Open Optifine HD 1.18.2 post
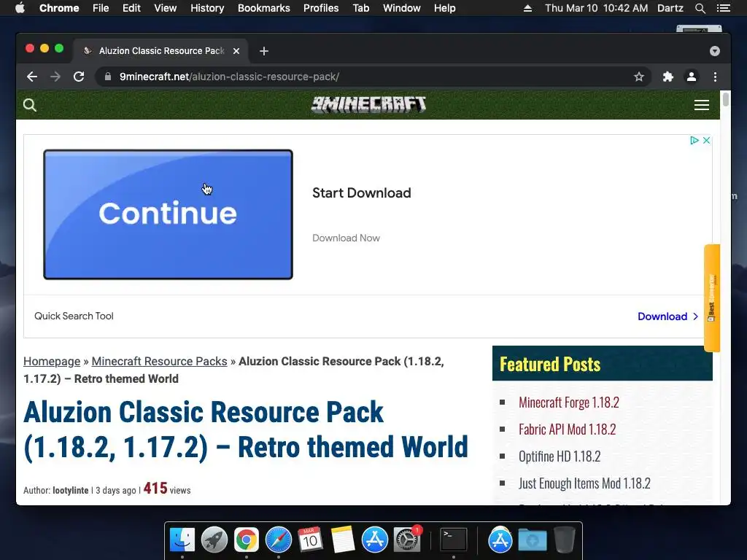This screenshot has height=560, width=747. (560, 456)
